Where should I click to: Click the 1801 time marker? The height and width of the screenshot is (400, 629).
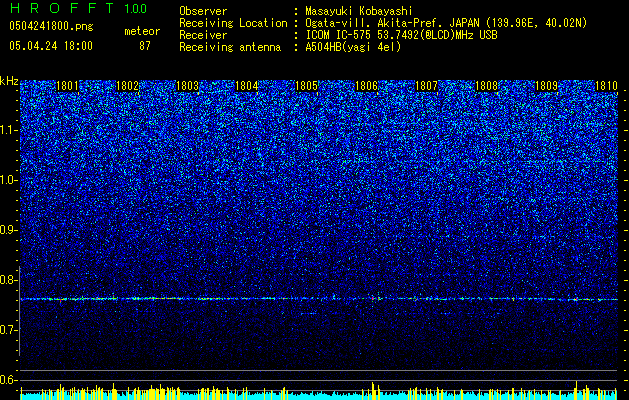[67, 86]
